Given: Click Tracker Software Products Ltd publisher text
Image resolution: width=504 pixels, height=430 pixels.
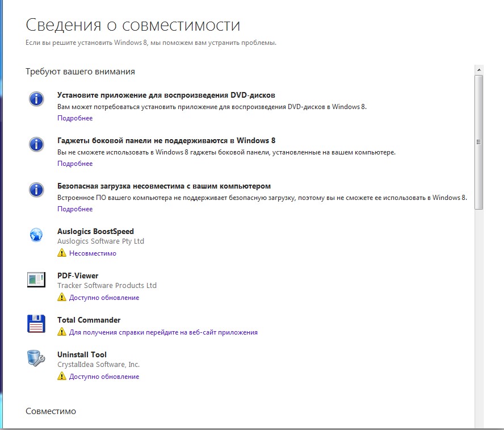Looking at the screenshot, I should click(107, 286).
